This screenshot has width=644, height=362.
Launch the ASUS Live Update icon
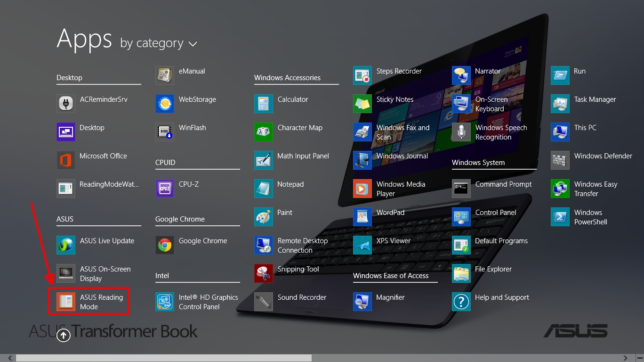(x=66, y=245)
